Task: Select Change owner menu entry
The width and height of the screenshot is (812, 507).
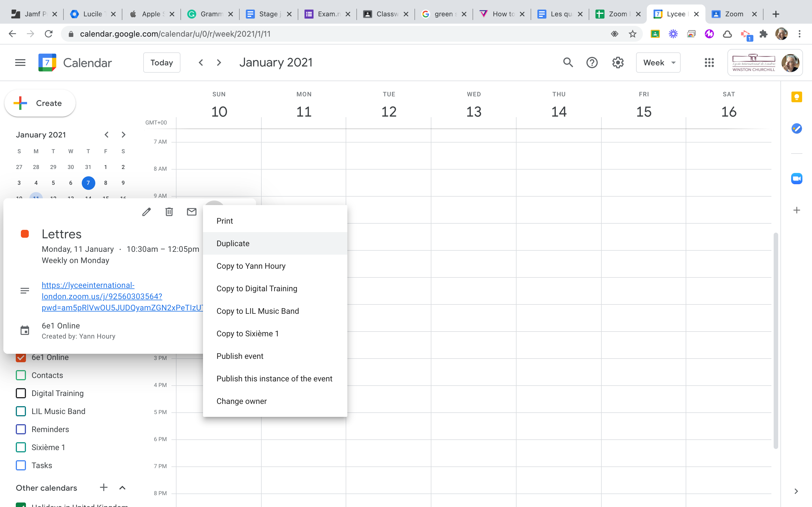Action: [x=241, y=401]
